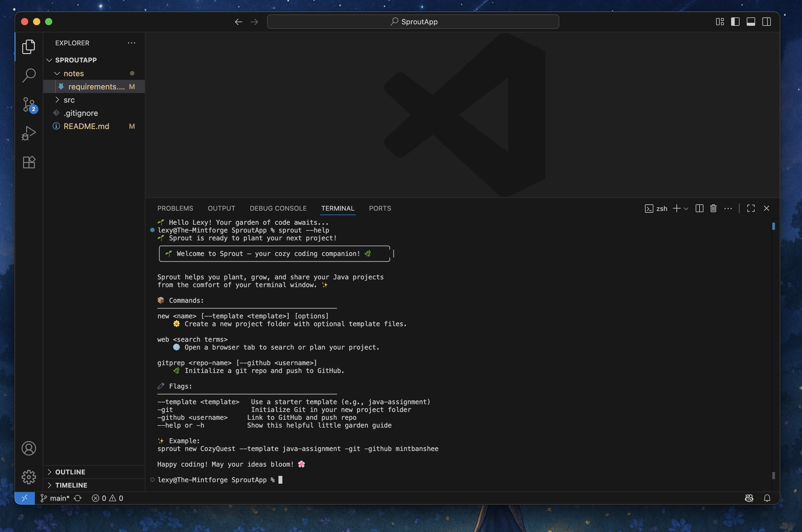Select the Search icon in the activity bar

[x=29, y=75]
